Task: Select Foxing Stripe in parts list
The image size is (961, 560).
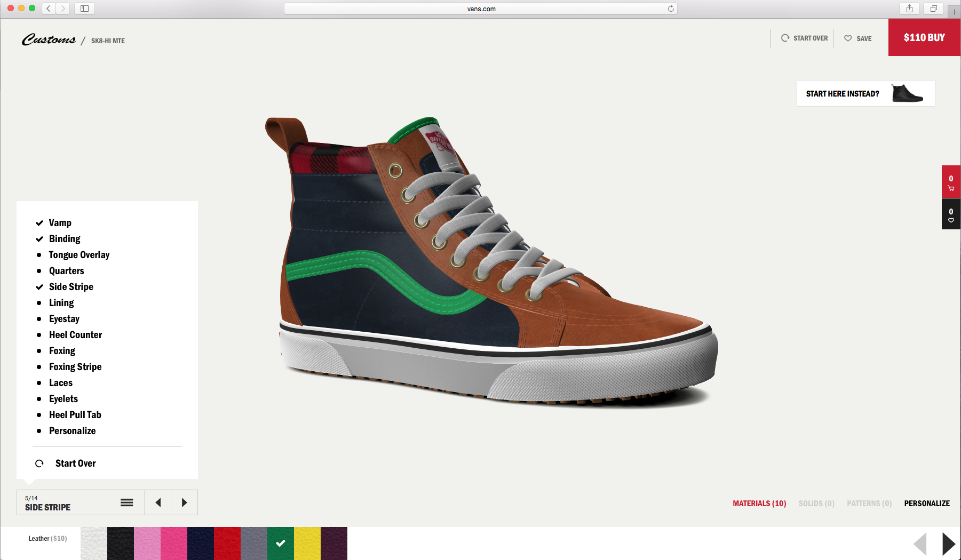Action: pos(75,367)
